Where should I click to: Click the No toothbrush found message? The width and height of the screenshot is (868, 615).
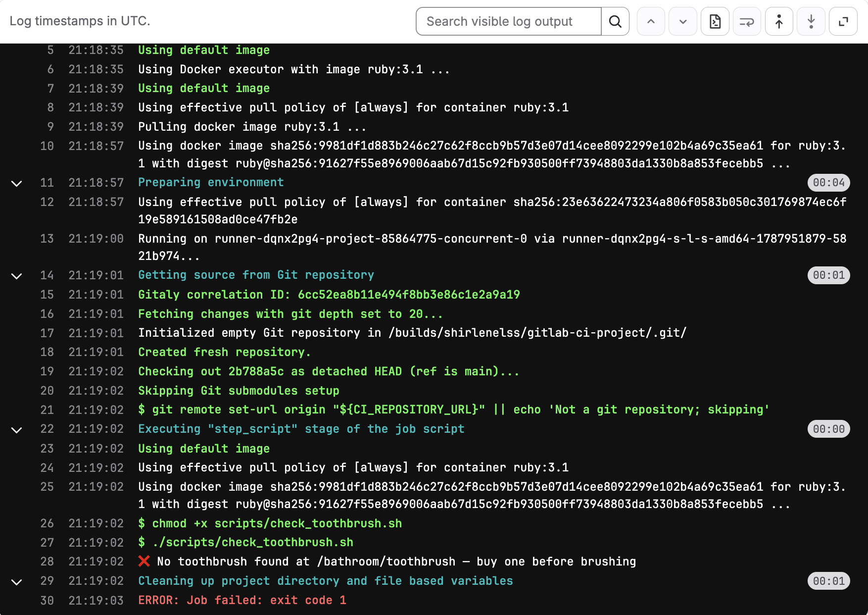coord(387,562)
